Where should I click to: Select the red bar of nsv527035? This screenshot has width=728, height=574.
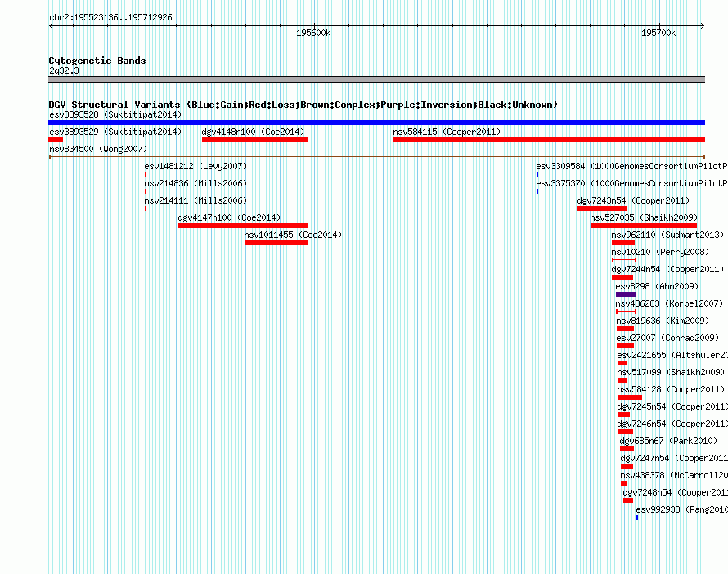(x=644, y=226)
